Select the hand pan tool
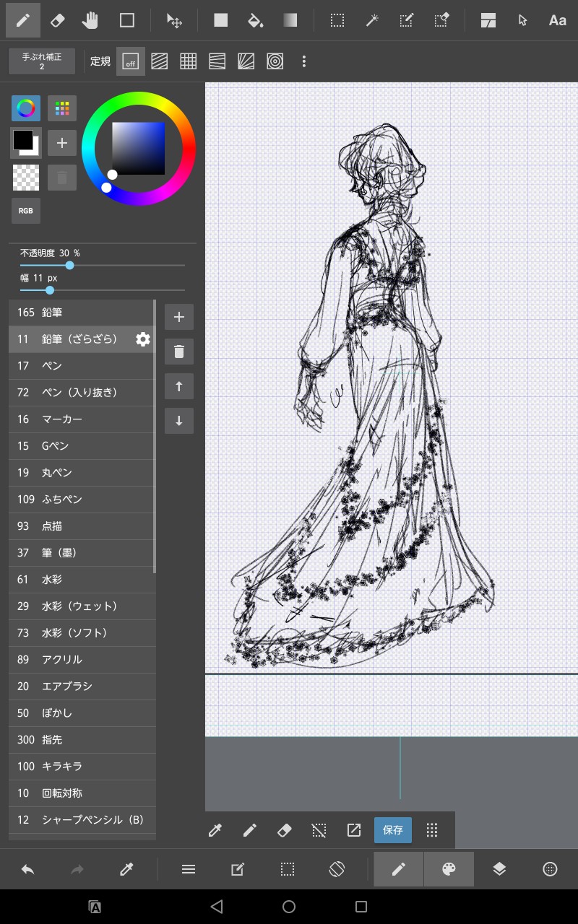Screen dimensions: 578x924 click(90, 20)
